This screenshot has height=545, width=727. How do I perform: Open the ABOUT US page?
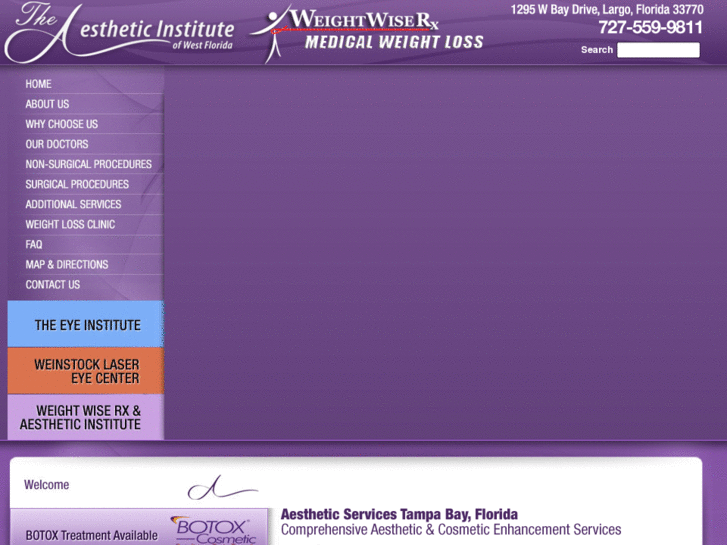pos(47,104)
